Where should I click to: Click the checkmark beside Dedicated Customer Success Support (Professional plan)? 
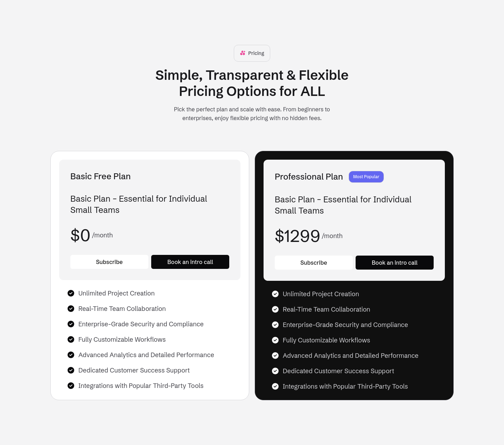[x=275, y=371]
